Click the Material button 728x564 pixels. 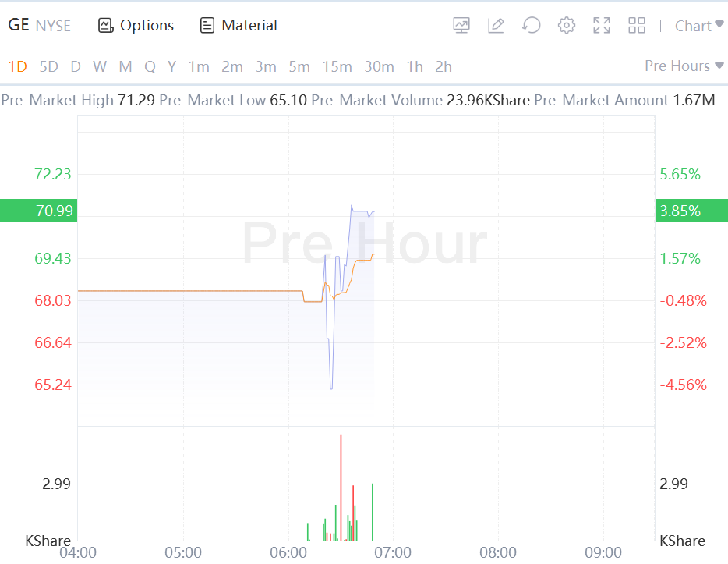249,26
